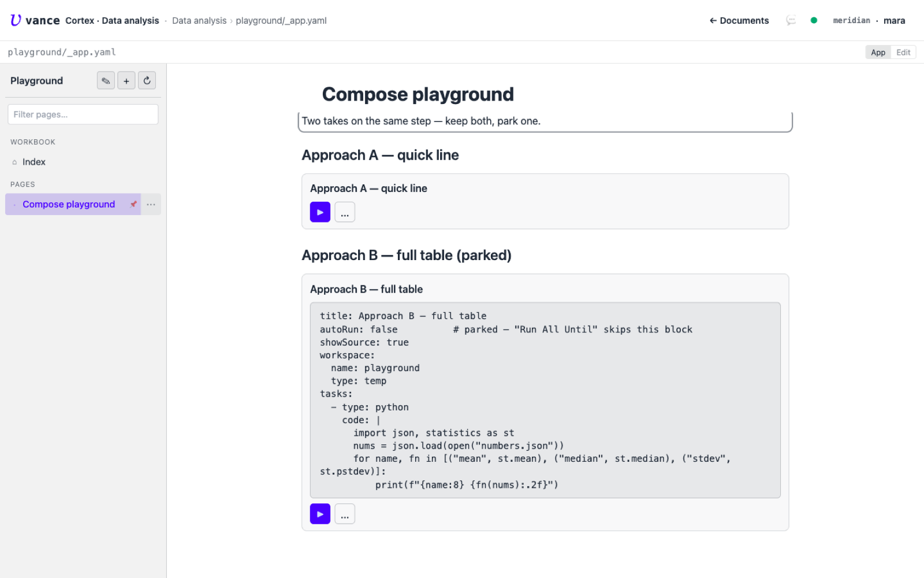
Task: Click the 'autoRun: false' line in code
Action: (x=359, y=329)
